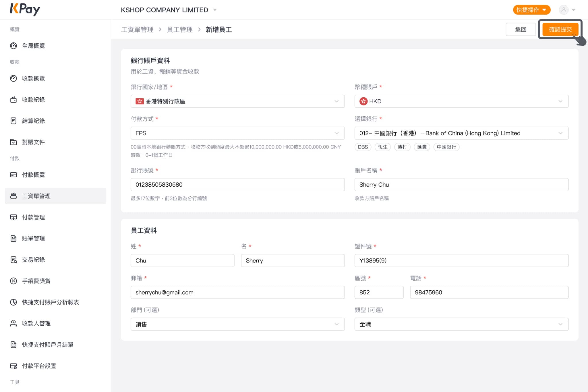The image size is (588, 392).
Task: Click the 快捷支付賬戶月結單 statement icon
Action: pos(13,345)
